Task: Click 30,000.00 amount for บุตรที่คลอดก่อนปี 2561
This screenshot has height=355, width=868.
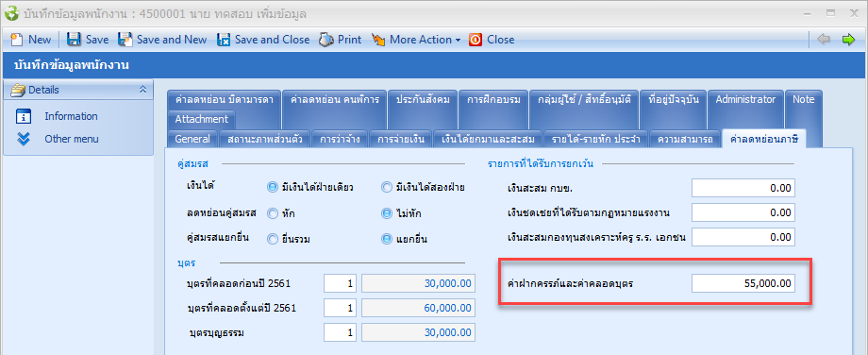Action: (x=419, y=283)
